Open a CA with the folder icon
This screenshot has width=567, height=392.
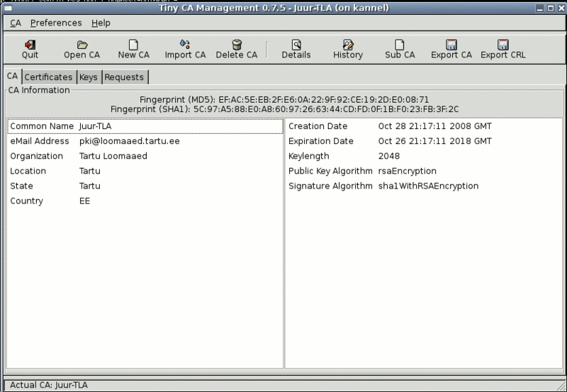click(82, 45)
